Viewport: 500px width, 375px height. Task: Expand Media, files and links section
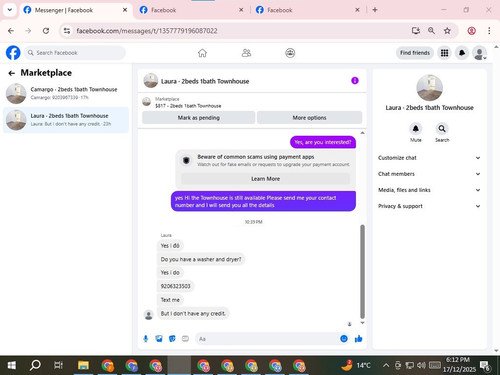point(429,190)
